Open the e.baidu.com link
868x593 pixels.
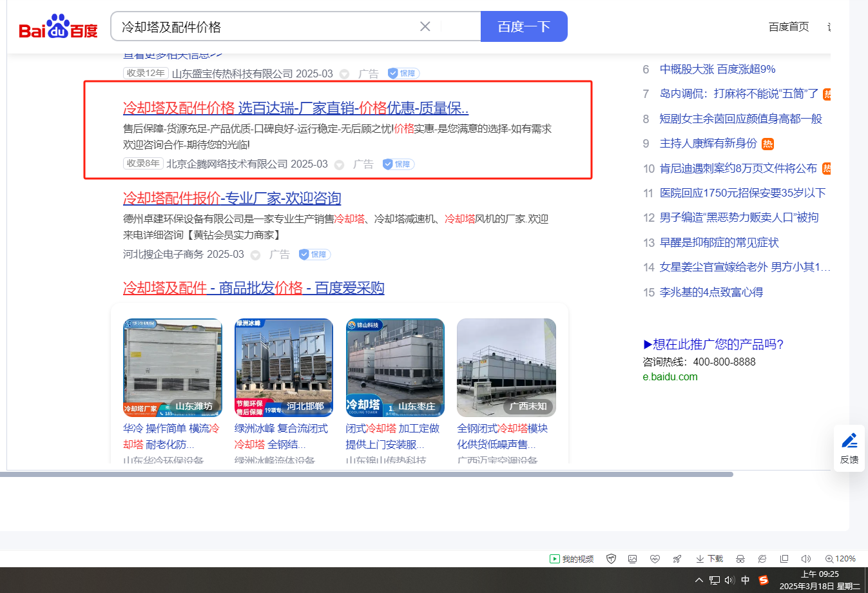click(670, 376)
